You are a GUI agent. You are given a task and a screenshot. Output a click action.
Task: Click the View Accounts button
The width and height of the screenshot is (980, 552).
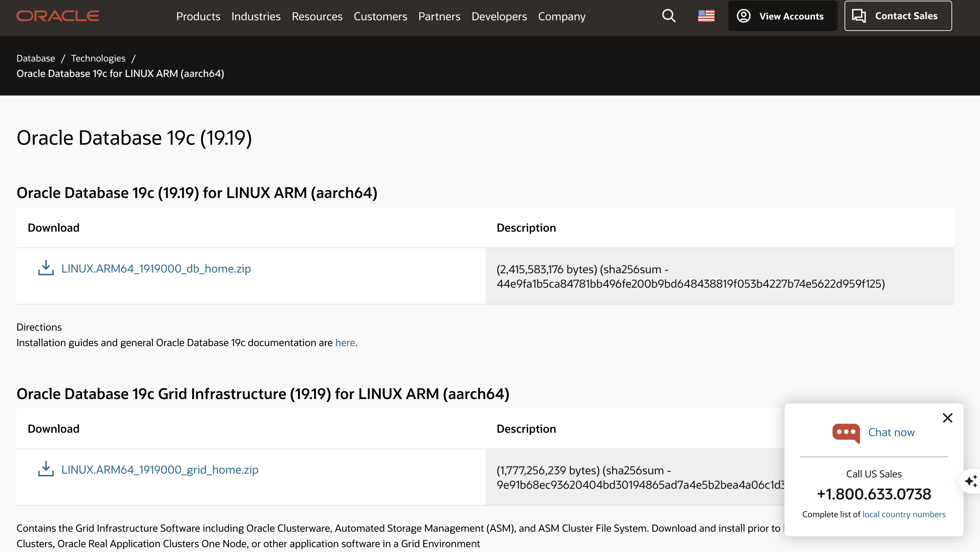point(783,16)
